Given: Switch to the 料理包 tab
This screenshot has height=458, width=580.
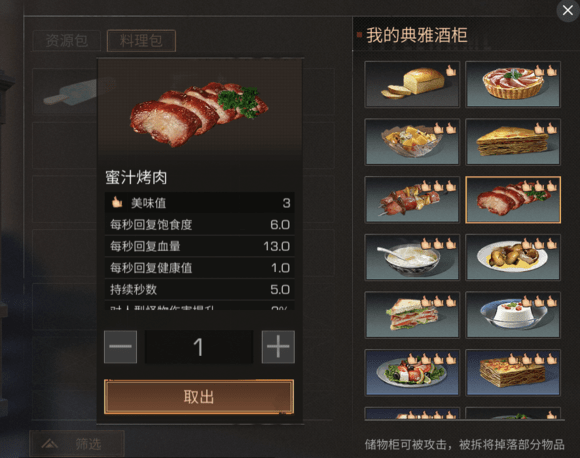Looking at the screenshot, I should 141,41.
